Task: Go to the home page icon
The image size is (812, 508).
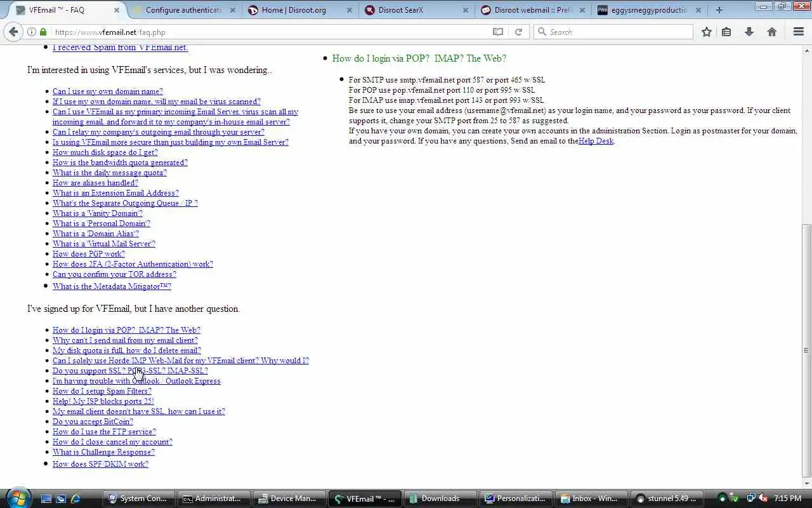Action: point(772,32)
